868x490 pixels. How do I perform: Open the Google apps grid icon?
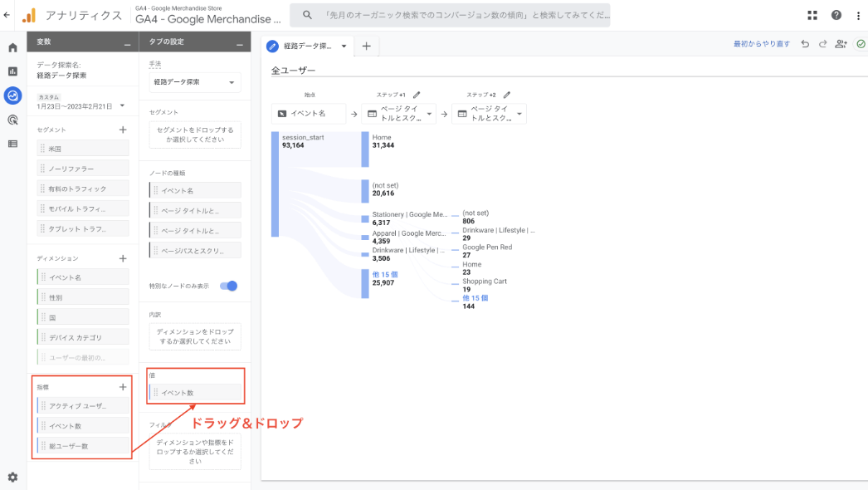point(812,16)
